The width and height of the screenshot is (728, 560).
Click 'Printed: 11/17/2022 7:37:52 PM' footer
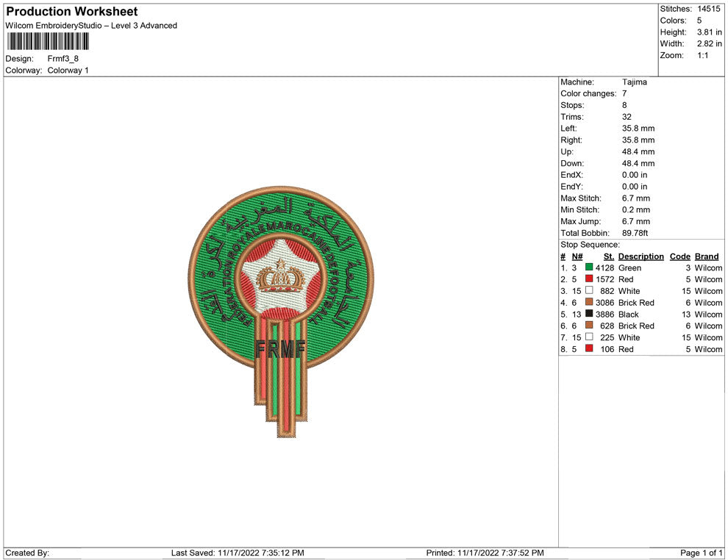pyautogui.click(x=485, y=553)
